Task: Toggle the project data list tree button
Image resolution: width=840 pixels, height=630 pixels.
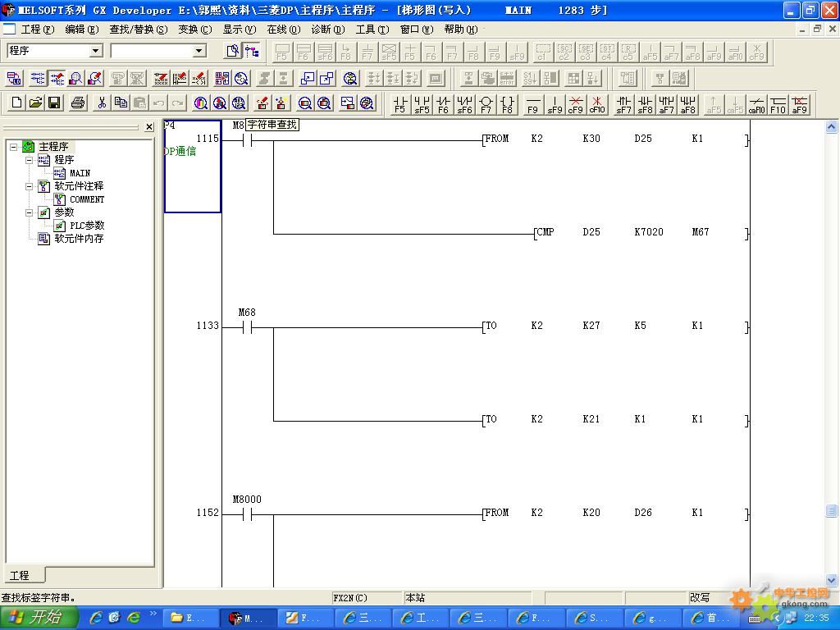Action: point(252,51)
